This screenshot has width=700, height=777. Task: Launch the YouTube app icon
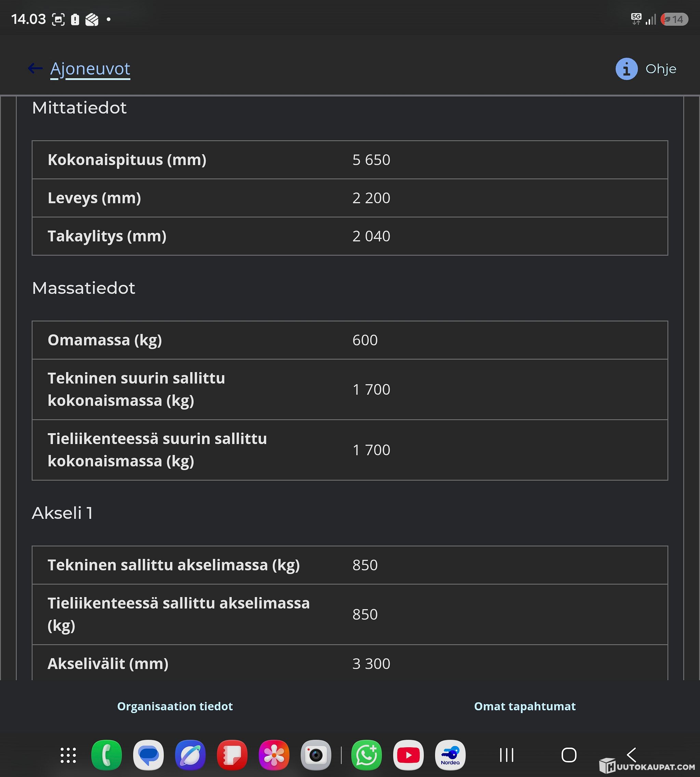408,755
